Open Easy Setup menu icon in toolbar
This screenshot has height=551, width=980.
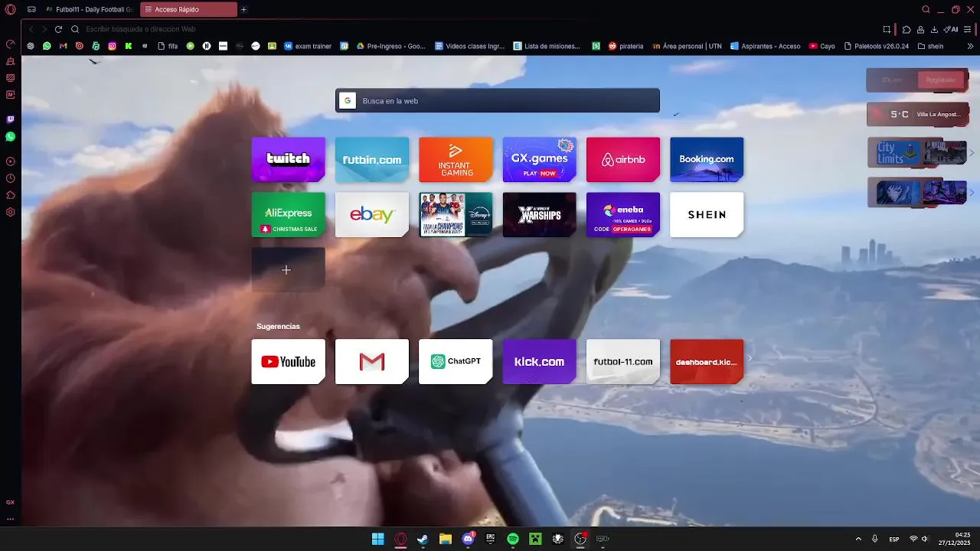point(969,29)
